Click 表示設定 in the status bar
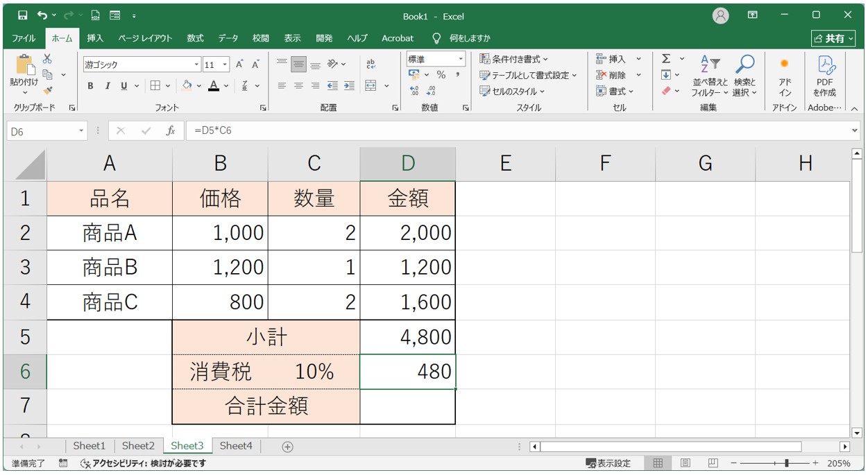Viewport: 868px width, 475px height. (608, 463)
